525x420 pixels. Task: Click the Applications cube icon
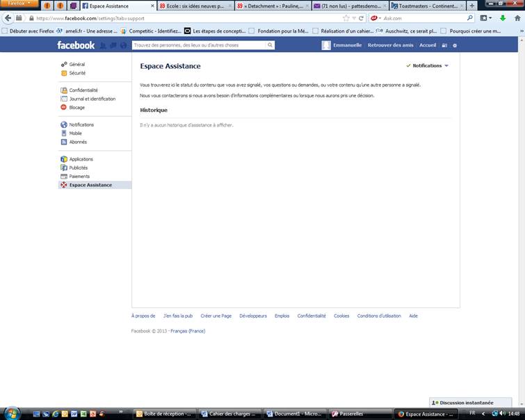click(63, 159)
